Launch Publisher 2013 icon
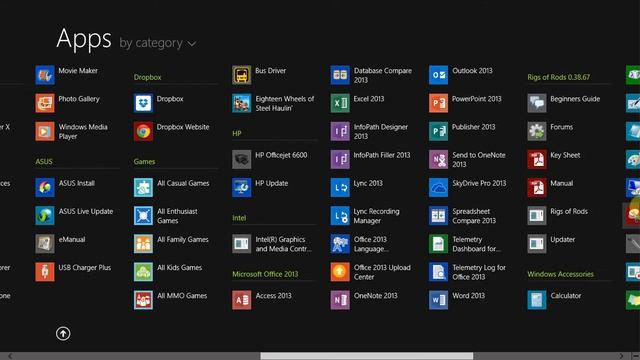 [x=438, y=131]
